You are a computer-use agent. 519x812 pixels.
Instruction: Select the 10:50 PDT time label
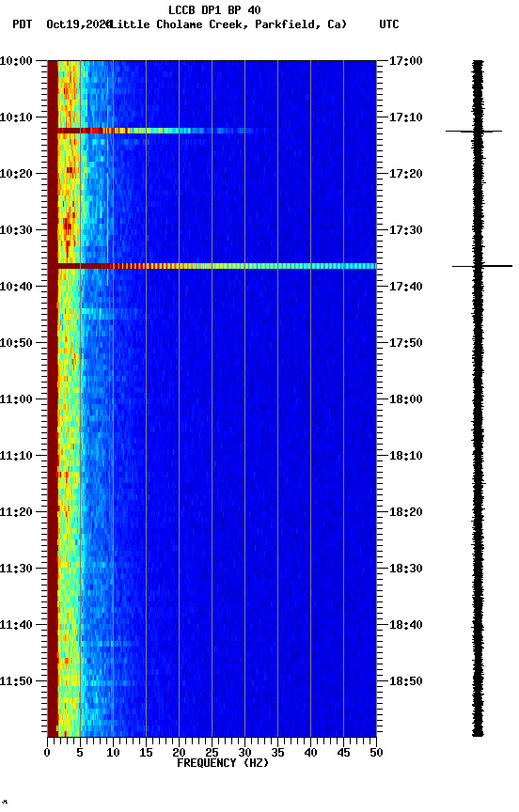tap(16, 343)
